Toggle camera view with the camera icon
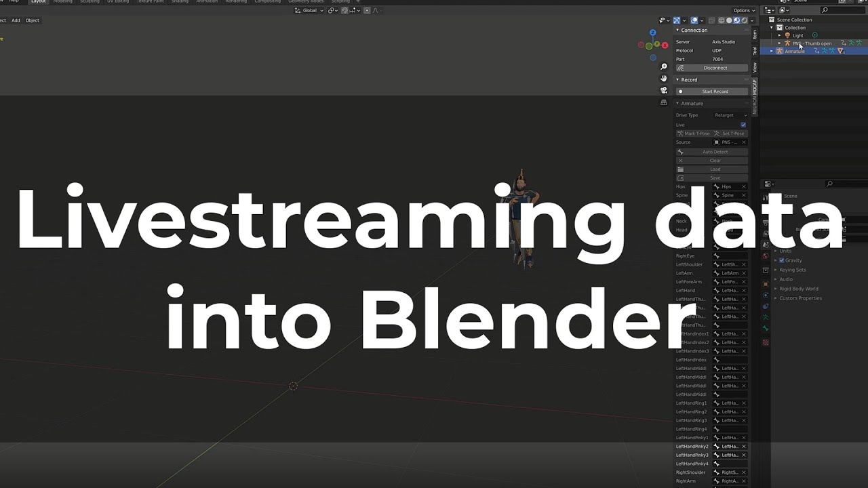868x488 pixels. pyautogui.click(x=664, y=90)
